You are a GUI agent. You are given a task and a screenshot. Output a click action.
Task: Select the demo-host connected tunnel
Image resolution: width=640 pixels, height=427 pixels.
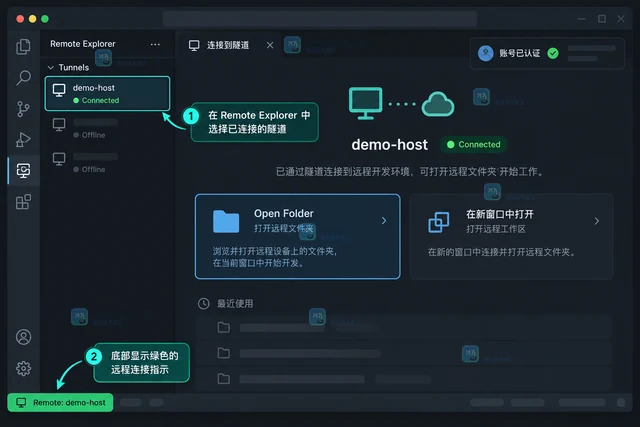[107, 93]
